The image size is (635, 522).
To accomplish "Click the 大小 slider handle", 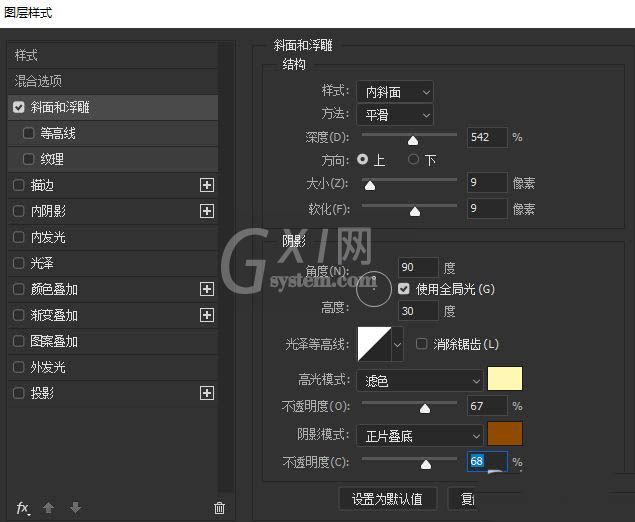I will click(x=370, y=185).
